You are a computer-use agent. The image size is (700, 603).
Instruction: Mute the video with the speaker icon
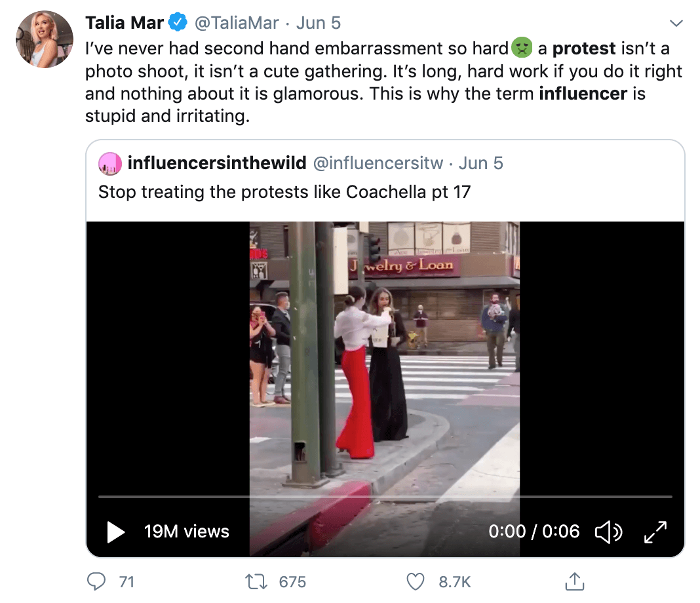point(608,532)
